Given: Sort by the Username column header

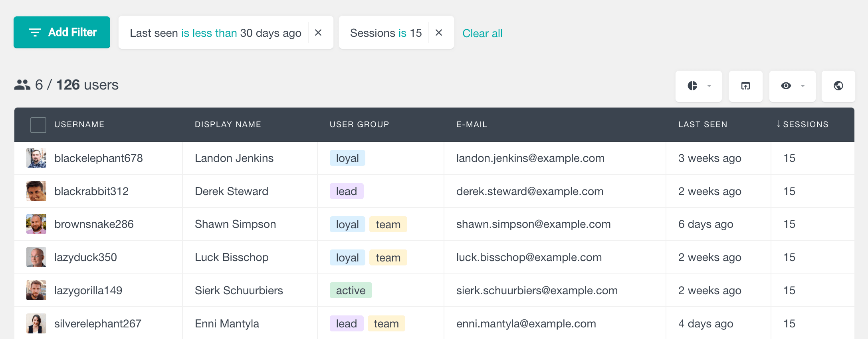Looking at the screenshot, I should tap(79, 124).
